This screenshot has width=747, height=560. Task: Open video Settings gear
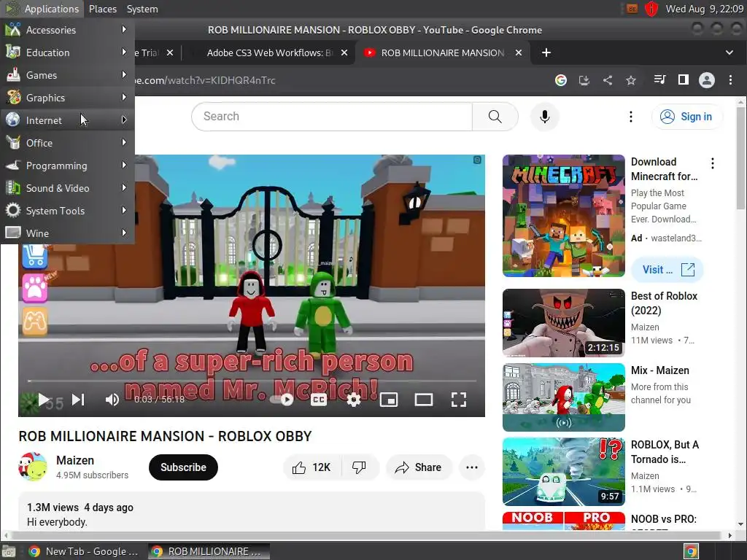(354, 400)
